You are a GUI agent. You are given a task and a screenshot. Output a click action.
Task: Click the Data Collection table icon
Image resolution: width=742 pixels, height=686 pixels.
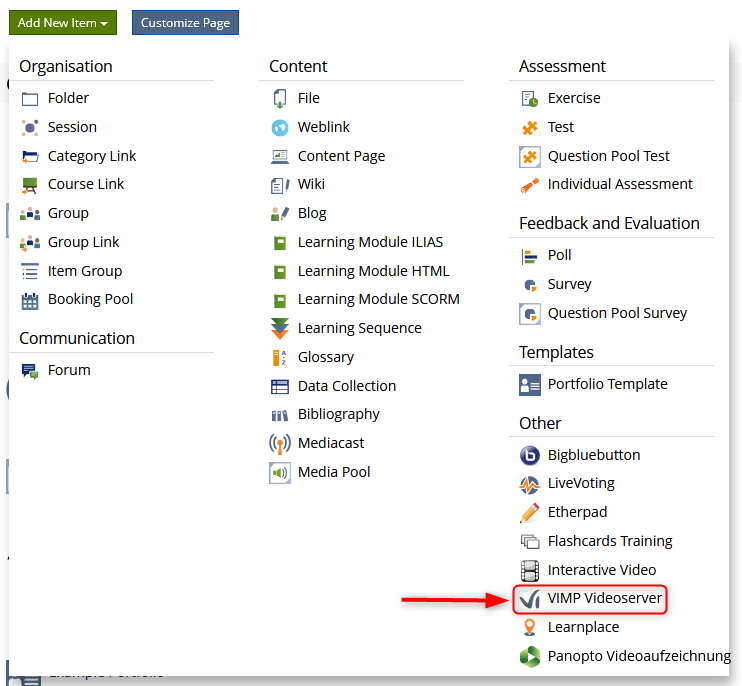(280, 387)
